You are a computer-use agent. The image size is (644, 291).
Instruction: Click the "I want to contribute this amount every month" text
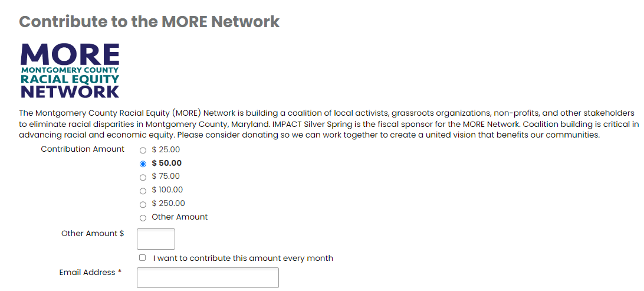[243, 259]
